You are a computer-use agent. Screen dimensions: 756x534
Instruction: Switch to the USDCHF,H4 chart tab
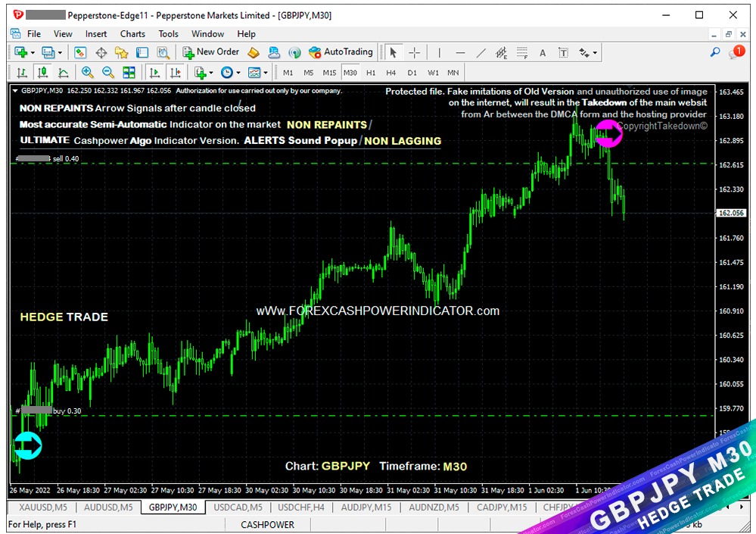301,507
